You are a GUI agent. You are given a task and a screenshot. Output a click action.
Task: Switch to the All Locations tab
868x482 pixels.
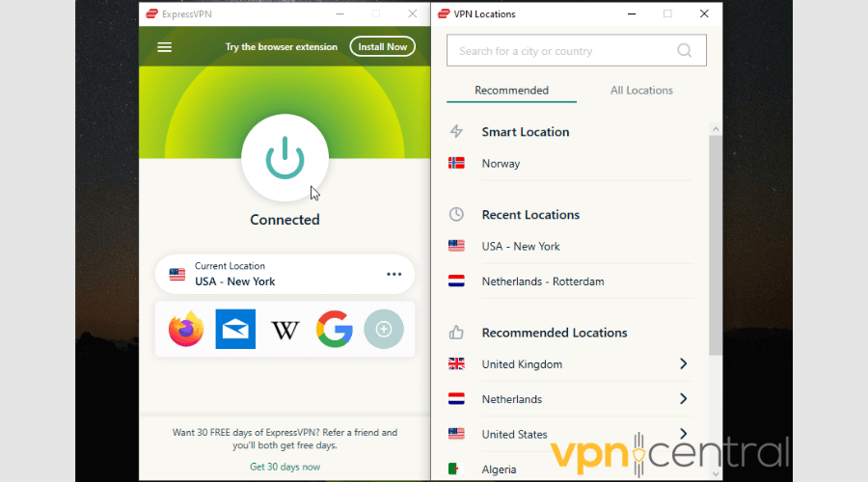[641, 91]
